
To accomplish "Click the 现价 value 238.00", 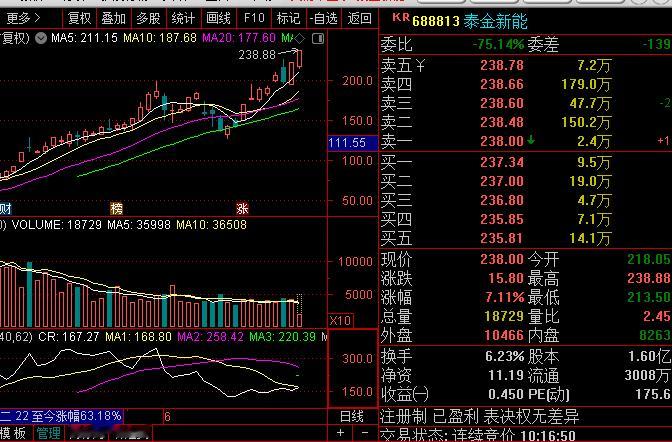I will pos(501,259).
